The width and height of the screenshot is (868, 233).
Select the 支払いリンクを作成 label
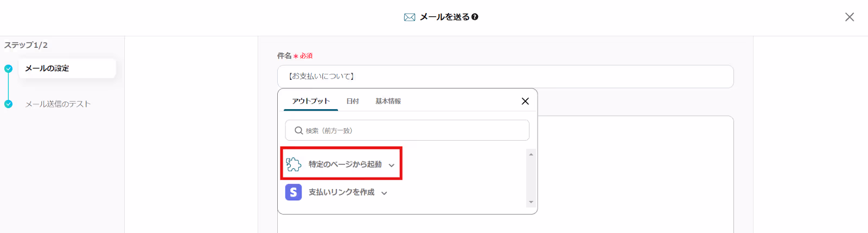[x=341, y=192]
